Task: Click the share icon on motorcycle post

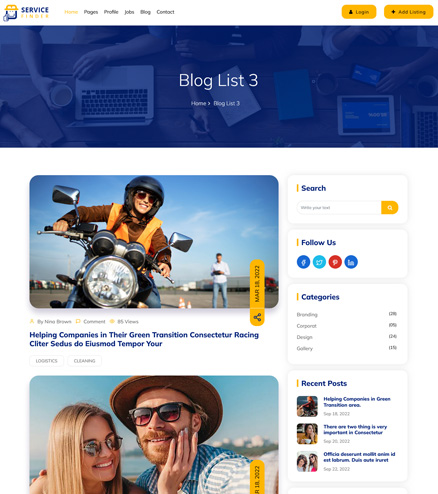Action: coord(257,317)
